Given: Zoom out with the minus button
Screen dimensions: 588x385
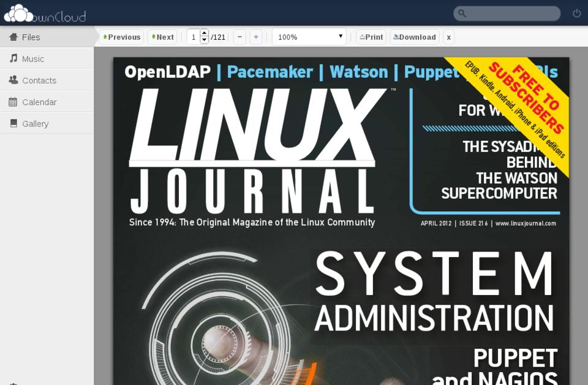Looking at the screenshot, I should pos(239,37).
